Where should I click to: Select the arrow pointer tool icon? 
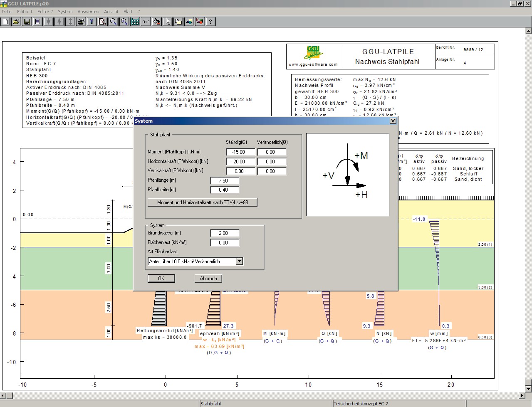[x=168, y=22]
